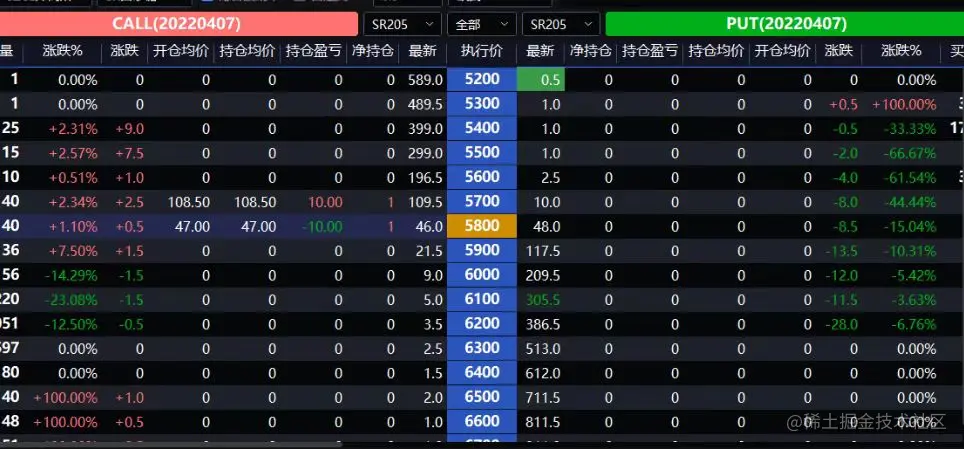Image resolution: width=964 pixels, height=449 pixels.
Task: Click the 持仓盈亏 value 10.00 in red
Action: [326, 202]
